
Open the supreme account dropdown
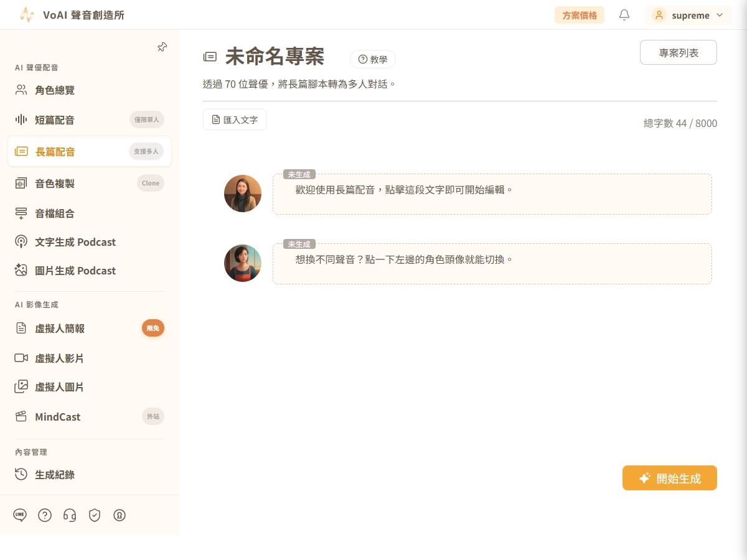point(688,15)
